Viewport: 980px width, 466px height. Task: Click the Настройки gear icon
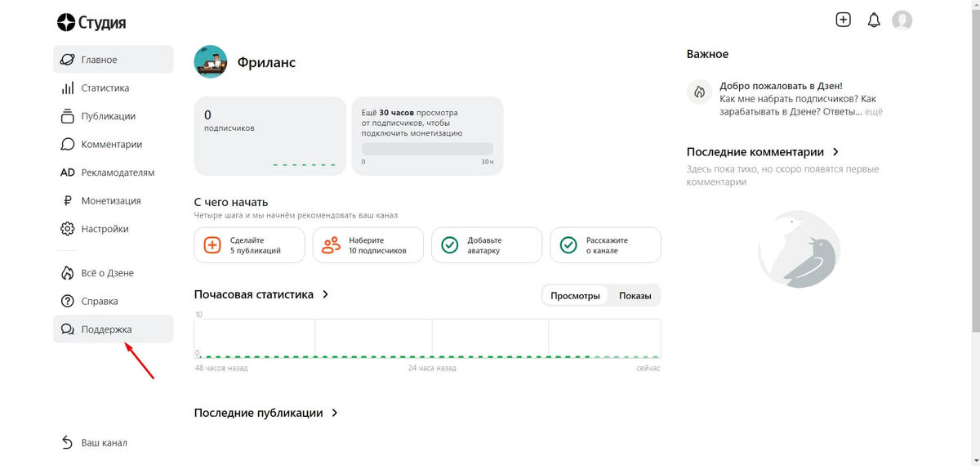click(x=68, y=229)
